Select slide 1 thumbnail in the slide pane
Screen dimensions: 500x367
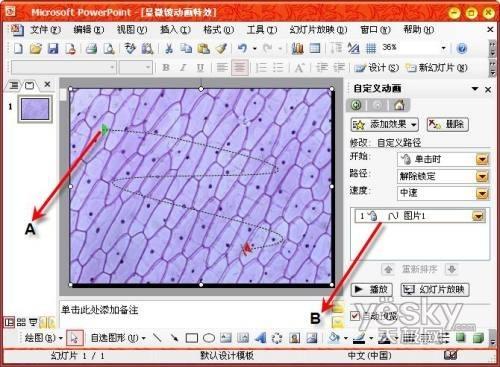pyautogui.click(x=35, y=109)
